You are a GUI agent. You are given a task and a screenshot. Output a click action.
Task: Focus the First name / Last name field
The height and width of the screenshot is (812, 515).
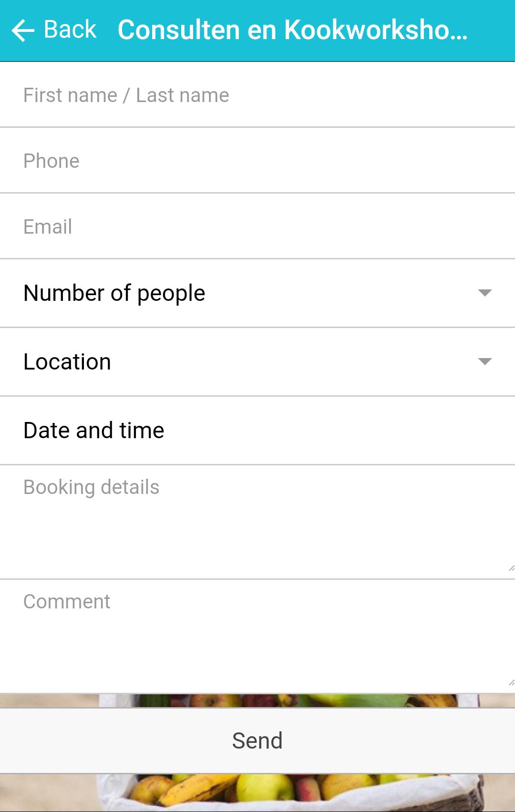tap(257, 95)
